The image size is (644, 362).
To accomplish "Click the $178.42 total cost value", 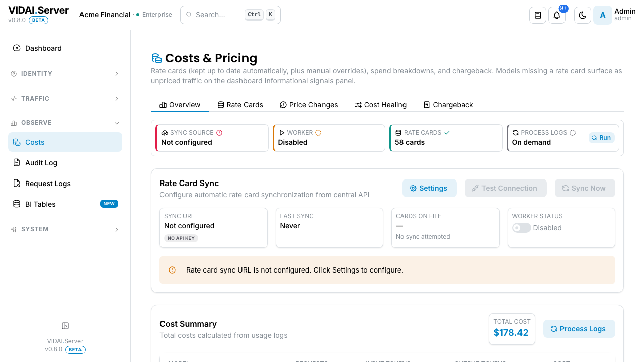I will tap(511, 333).
